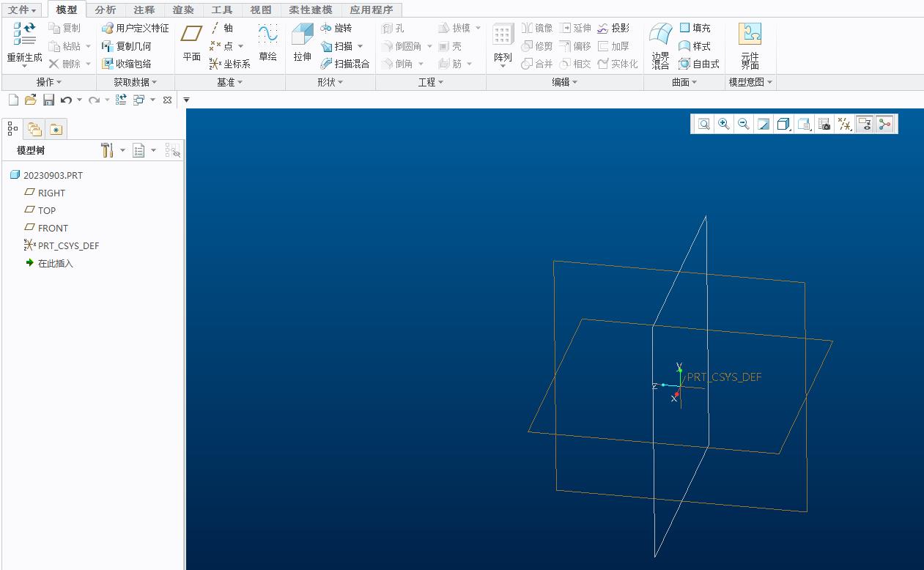
Task: Click the 拉伸 (Extrude) tool
Action: (303, 43)
